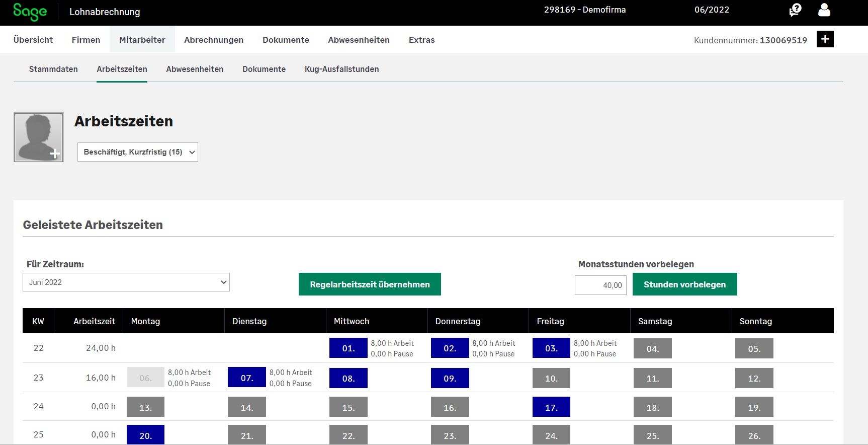Click the 06/2022 period in header
Image resolution: width=868 pixels, height=445 pixels.
pos(712,10)
